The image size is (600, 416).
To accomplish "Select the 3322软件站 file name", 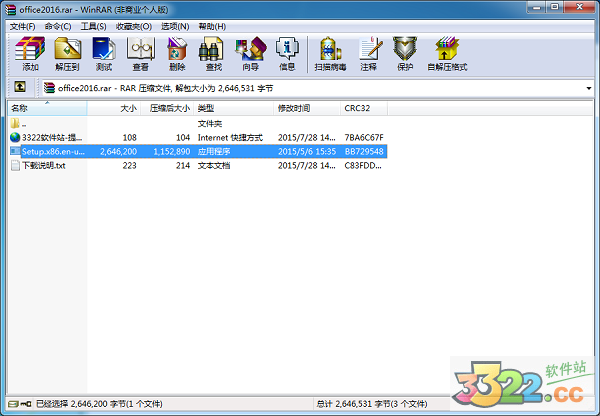I will (x=52, y=137).
